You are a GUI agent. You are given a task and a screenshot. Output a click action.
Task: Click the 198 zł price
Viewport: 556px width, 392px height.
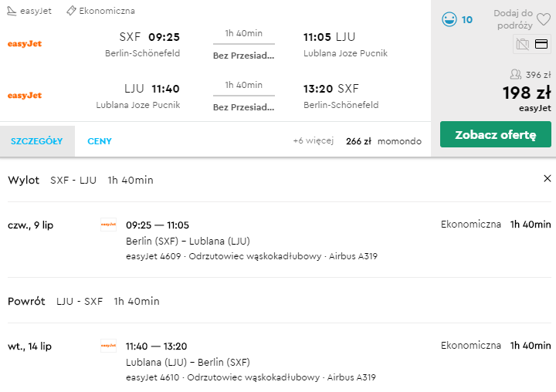(x=527, y=93)
